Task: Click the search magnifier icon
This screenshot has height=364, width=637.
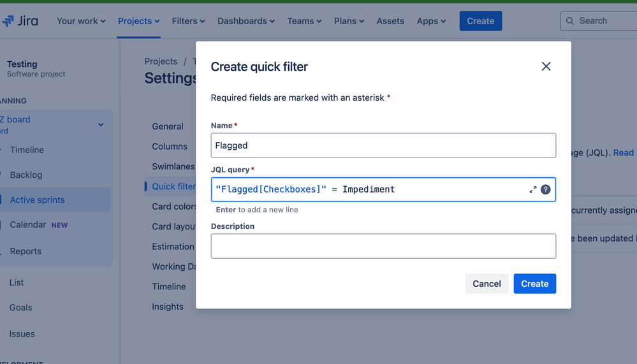Action: [x=570, y=21]
